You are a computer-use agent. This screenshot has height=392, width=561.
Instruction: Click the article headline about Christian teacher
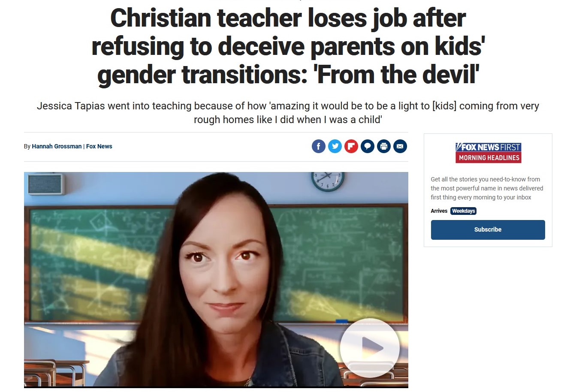(x=288, y=46)
